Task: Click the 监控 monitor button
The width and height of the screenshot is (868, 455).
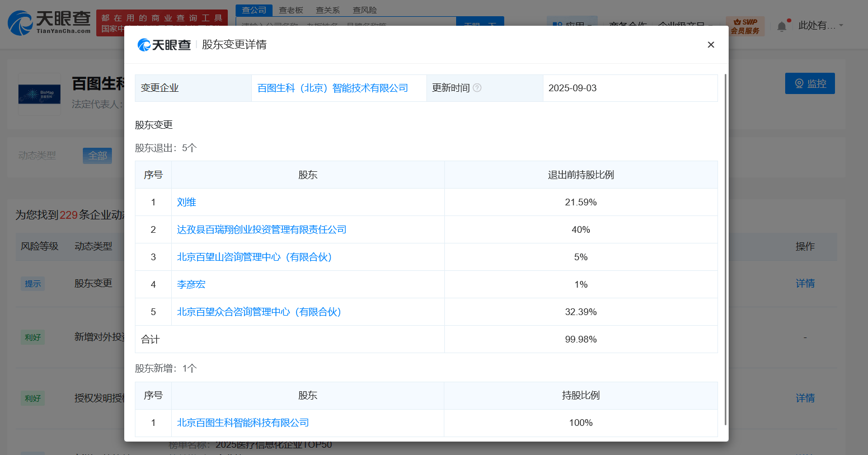Action: coord(809,83)
